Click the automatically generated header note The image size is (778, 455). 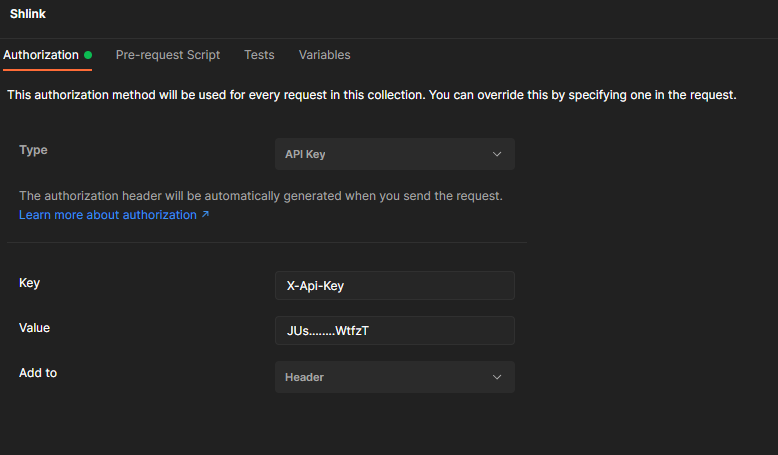(x=260, y=196)
